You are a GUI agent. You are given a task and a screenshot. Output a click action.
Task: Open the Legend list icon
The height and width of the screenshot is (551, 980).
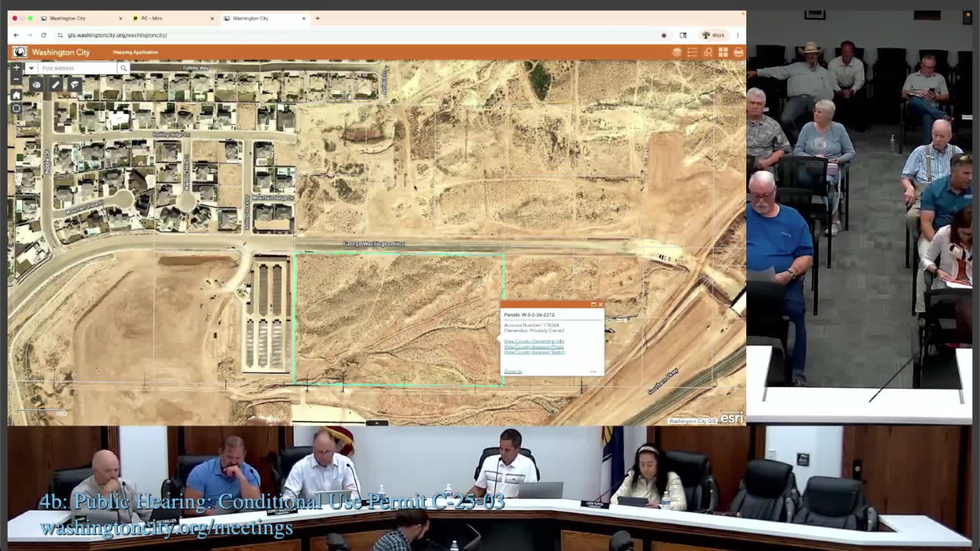tap(692, 52)
